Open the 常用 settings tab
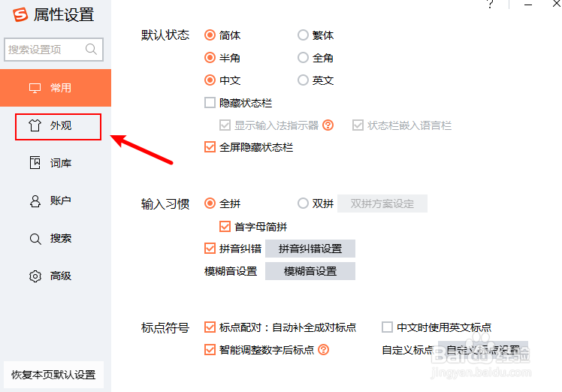Viewport: 562px width, 392px height. pos(56,88)
